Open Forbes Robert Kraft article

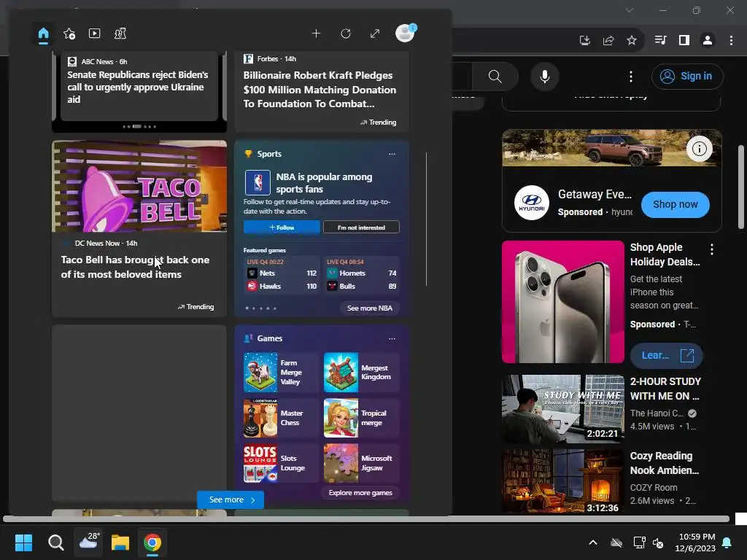[322, 90]
